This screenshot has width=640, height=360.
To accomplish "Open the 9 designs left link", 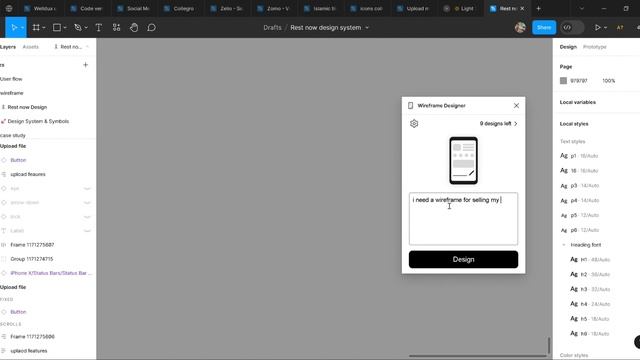I will [498, 123].
